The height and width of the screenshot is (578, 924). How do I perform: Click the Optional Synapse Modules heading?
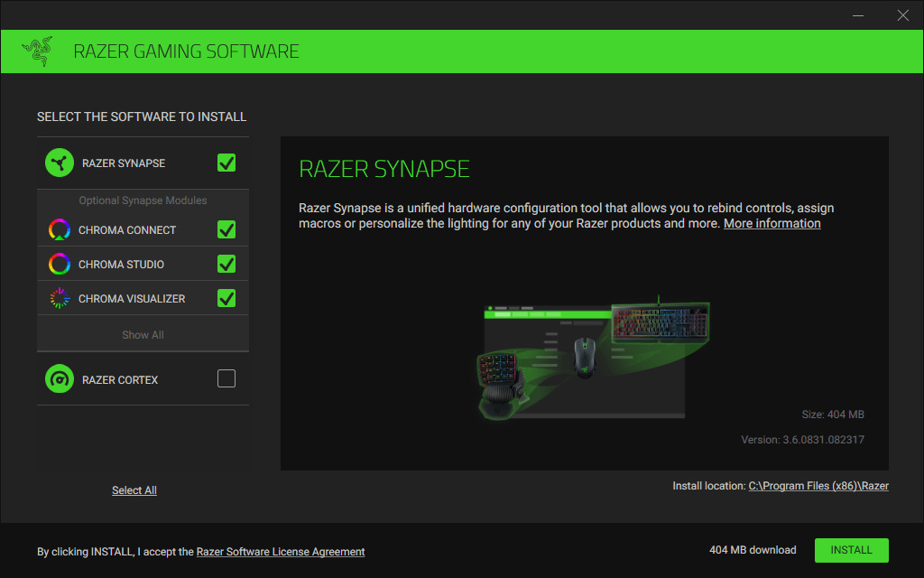[x=143, y=200]
